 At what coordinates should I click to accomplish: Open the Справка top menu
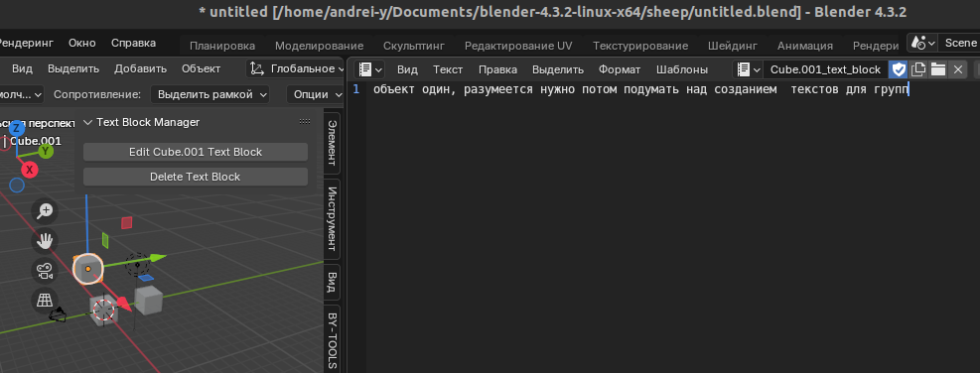(x=134, y=43)
